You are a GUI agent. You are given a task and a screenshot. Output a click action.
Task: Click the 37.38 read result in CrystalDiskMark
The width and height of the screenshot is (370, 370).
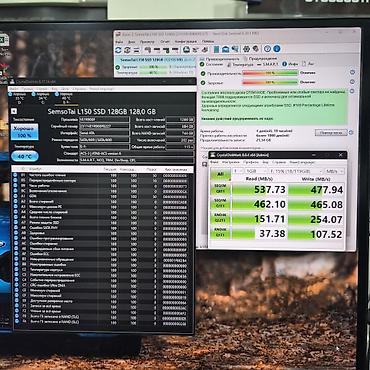tap(259, 233)
